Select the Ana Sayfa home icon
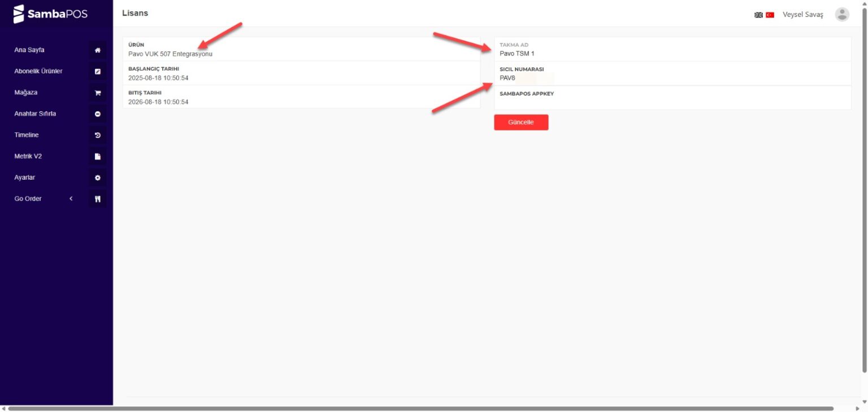Screen dimensions: 868x412 (97, 50)
